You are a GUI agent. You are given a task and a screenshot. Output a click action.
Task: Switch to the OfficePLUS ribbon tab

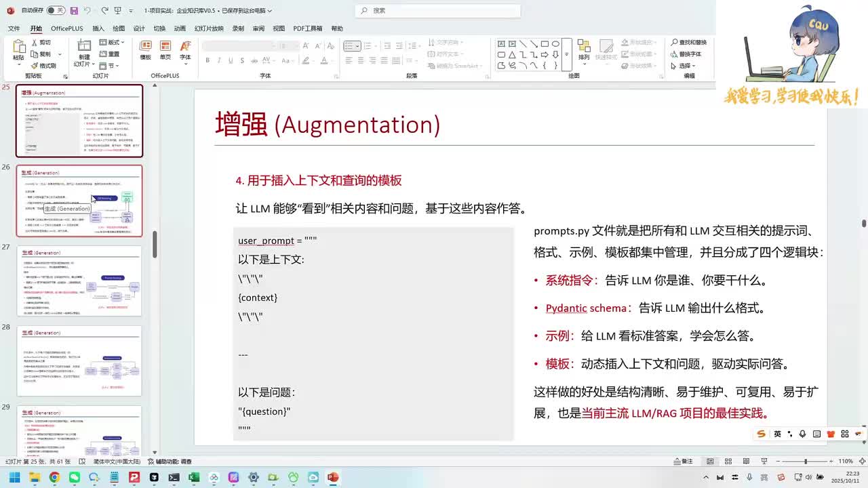coord(66,28)
